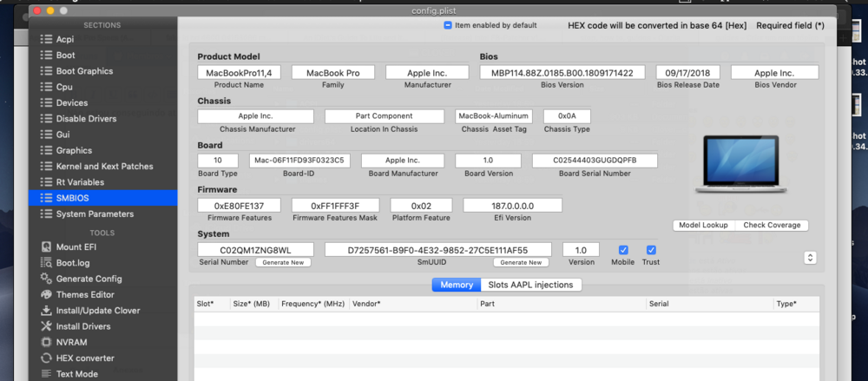The height and width of the screenshot is (381, 868).
Task: Toggle the Item enabled by default checkbox
Action: pos(448,25)
